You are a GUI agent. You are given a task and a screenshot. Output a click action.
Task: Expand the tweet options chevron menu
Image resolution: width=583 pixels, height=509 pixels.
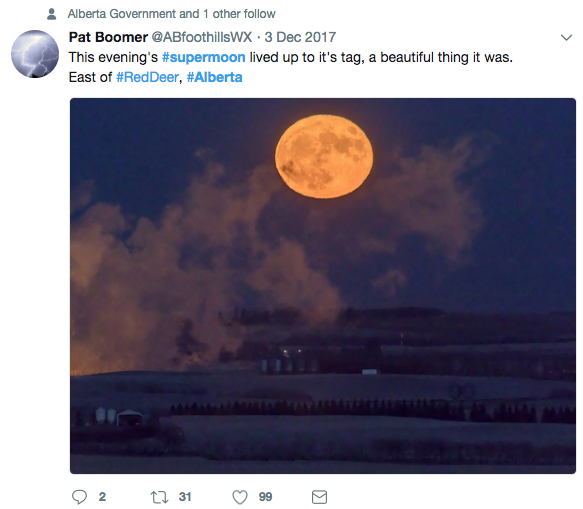566,37
